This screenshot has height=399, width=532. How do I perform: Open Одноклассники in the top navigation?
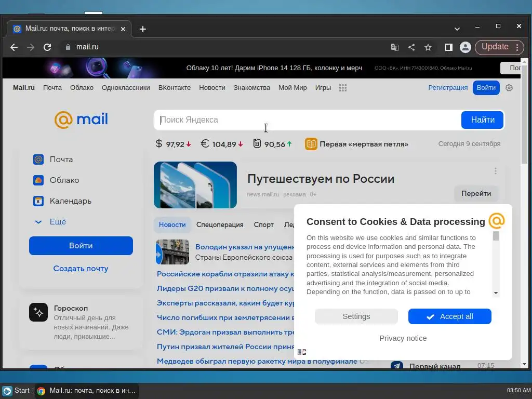pyautogui.click(x=126, y=88)
